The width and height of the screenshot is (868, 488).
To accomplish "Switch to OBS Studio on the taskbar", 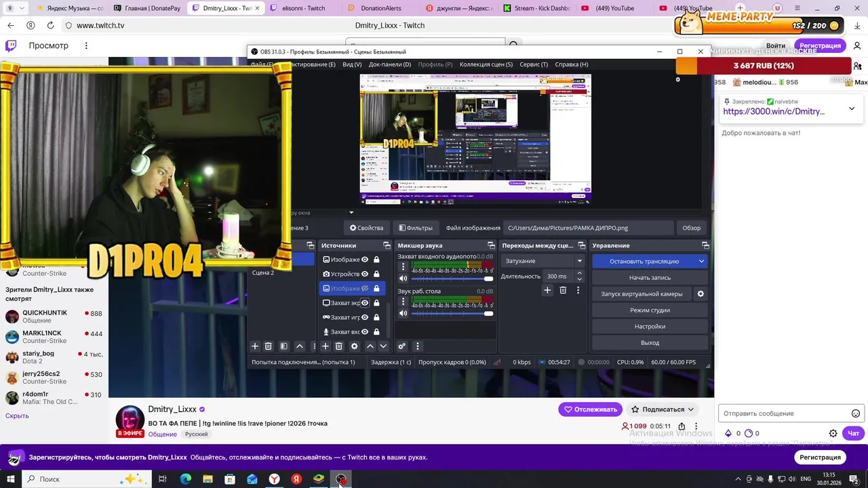I will [340, 479].
